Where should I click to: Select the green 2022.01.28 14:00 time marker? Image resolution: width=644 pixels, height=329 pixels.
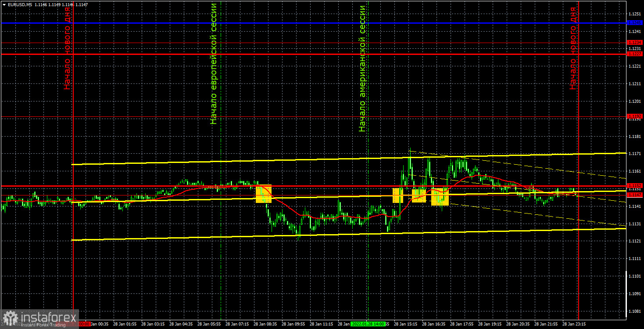click(368, 324)
